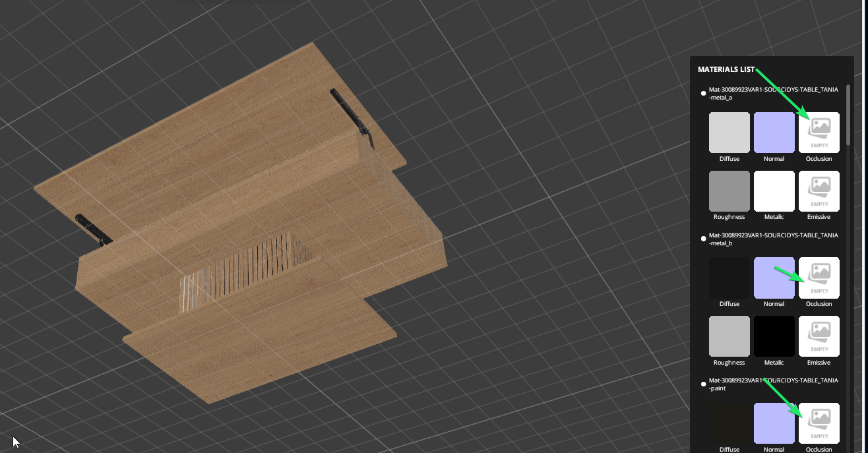Open the empty Emissive slot of metal_a material
The width and height of the screenshot is (868, 453).
[x=819, y=191]
